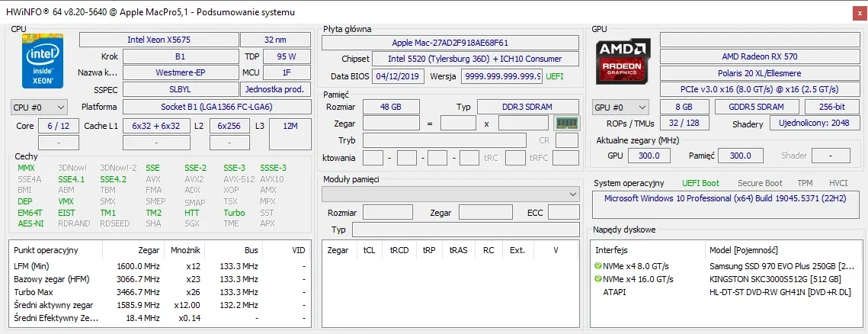Select the Bazowy zegar (HFM) row
The height and width of the screenshot is (334, 868).
[159, 278]
